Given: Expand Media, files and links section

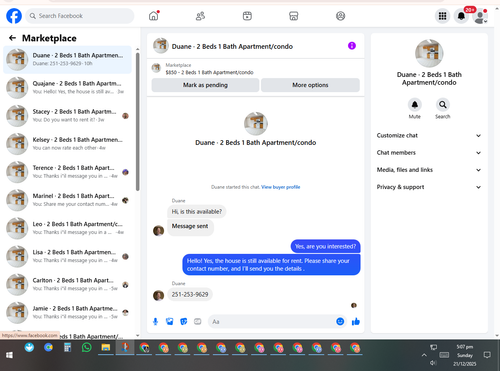Looking at the screenshot, I should click(429, 170).
